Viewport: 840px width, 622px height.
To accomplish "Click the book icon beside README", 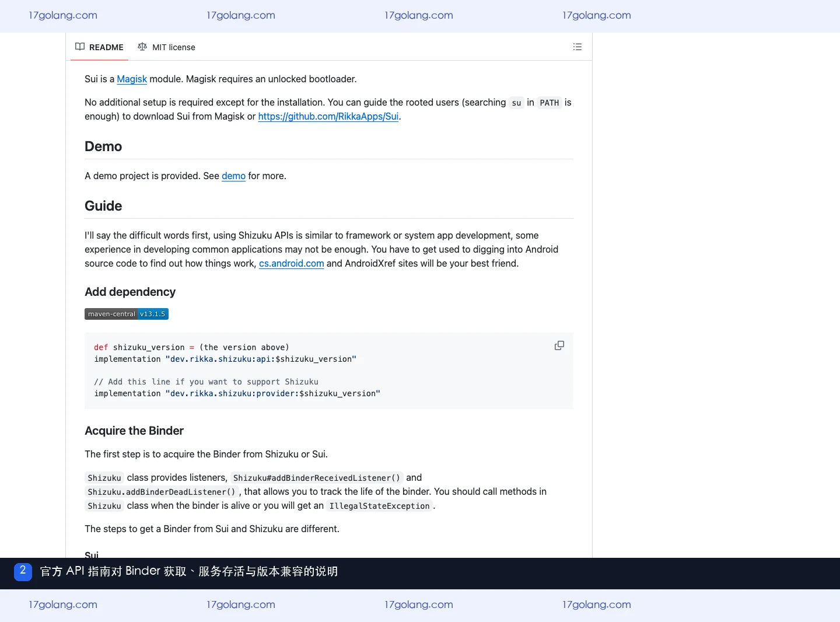I will (x=80, y=47).
